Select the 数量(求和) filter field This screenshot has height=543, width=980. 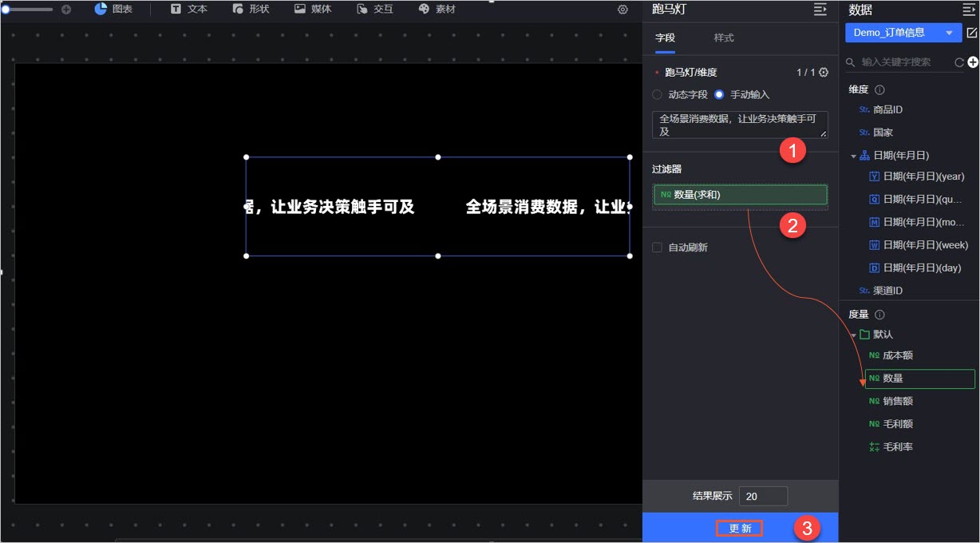[x=740, y=194]
